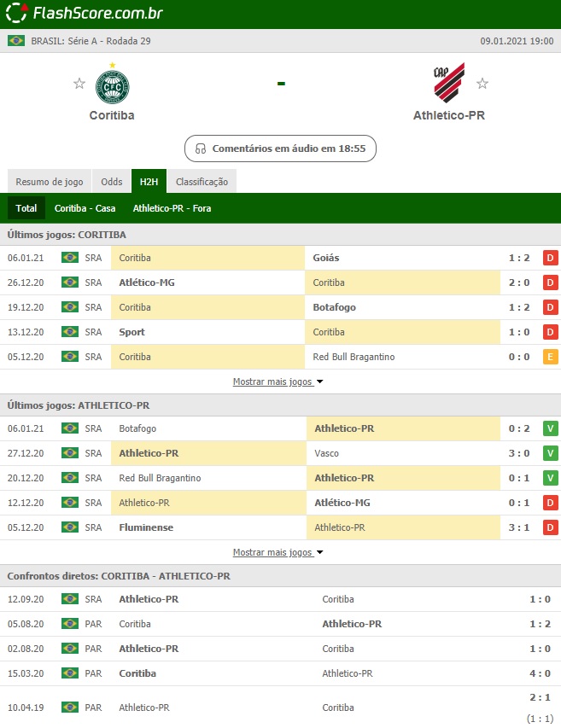Select the Coritiba - Casa sub-tab

[x=85, y=208]
